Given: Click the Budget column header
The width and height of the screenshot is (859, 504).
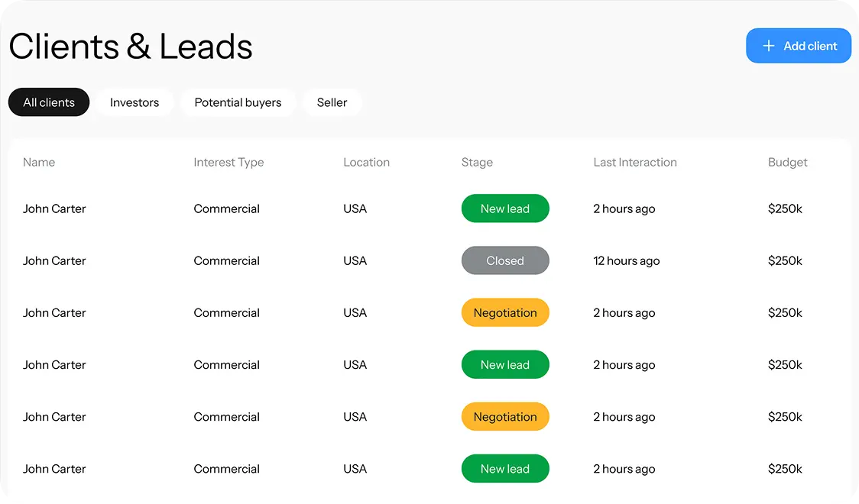Looking at the screenshot, I should (788, 162).
